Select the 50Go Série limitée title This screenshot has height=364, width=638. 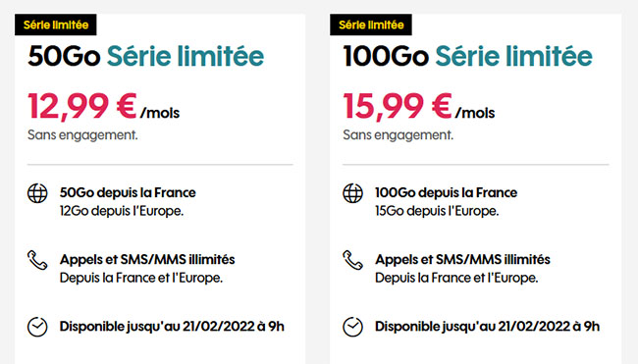click(145, 56)
